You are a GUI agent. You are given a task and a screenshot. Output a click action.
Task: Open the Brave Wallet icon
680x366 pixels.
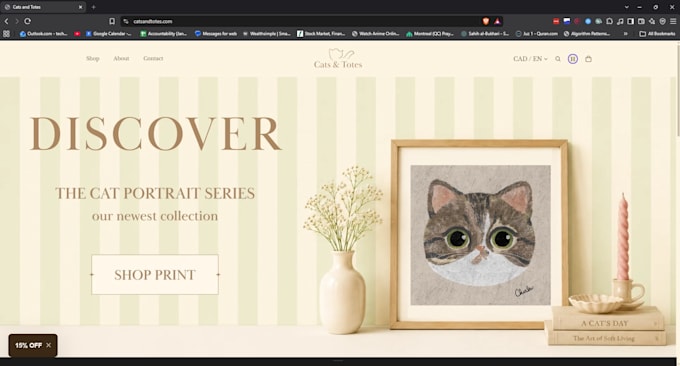(641, 21)
